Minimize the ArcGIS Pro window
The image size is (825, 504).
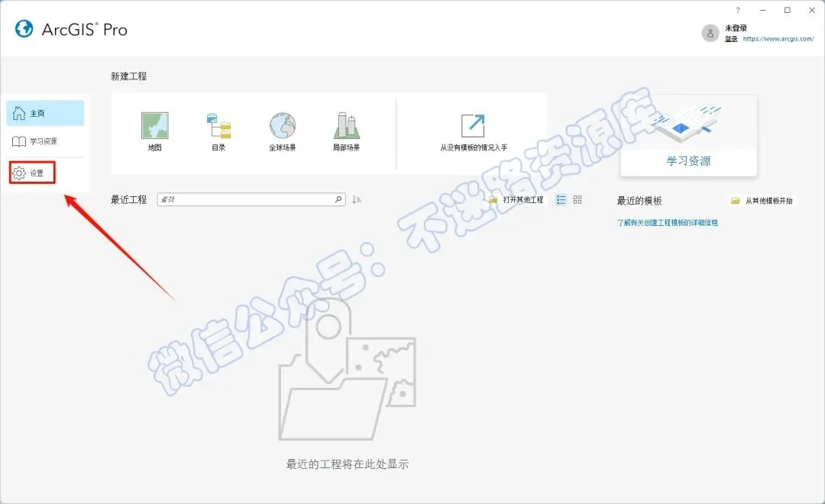click(x=762, y=10)
